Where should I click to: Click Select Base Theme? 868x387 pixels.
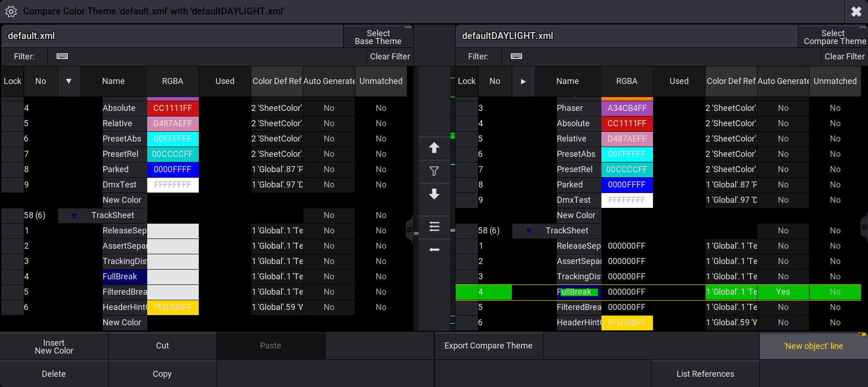[x=378, y=37]
